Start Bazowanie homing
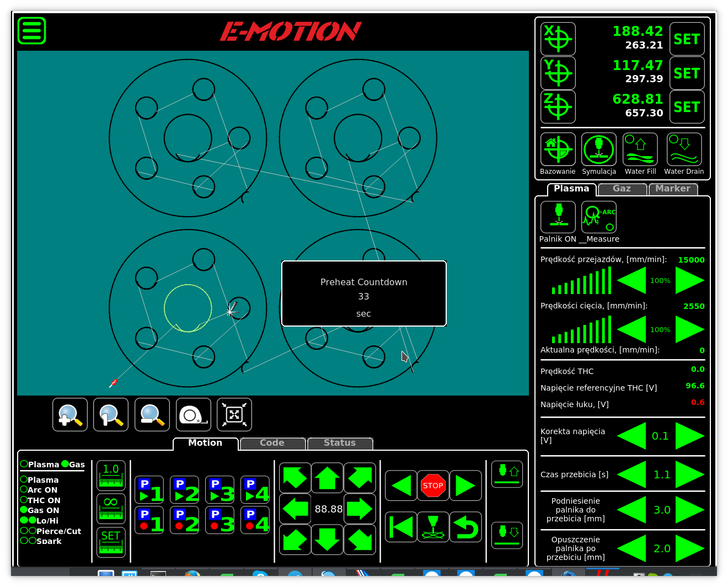The image size is (728, 587). [558, 150]
